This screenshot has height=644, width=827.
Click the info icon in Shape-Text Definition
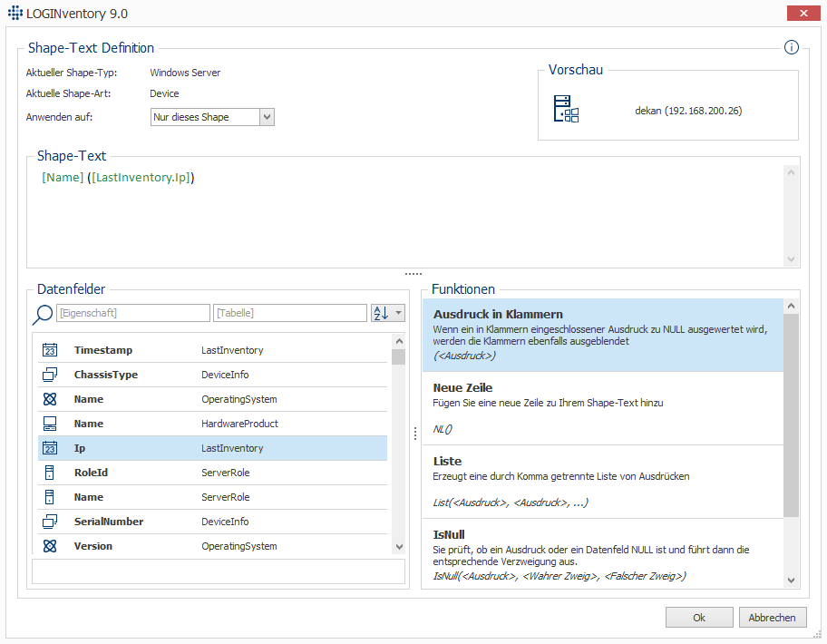pyautogui.click(x=791, y=47)
